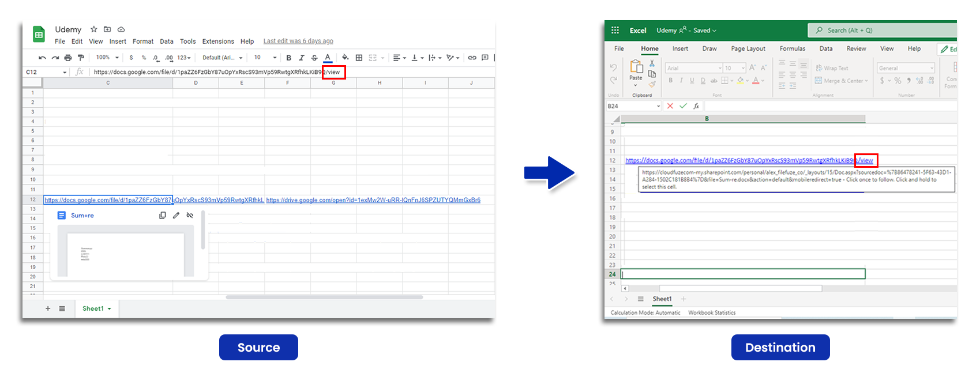Copy link icon in Sum+re preview card
Viewport: 980px width, 373px height.
[x=163, y=216]
